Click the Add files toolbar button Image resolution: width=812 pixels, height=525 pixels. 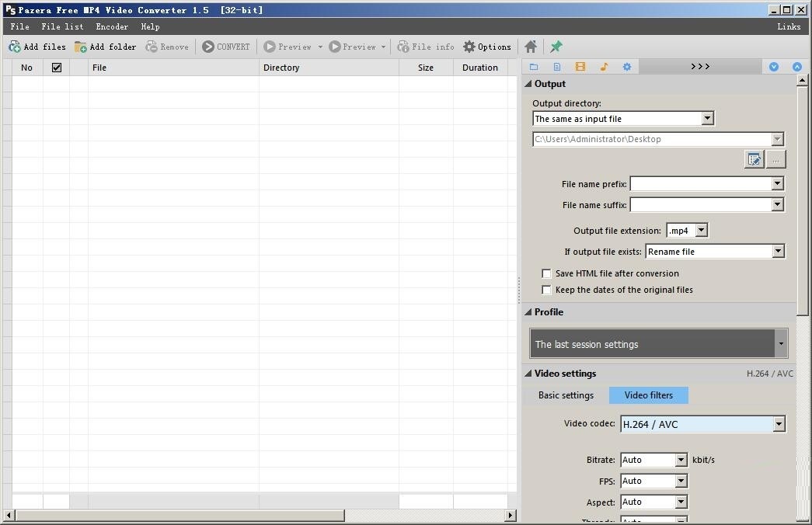(37, 47)
